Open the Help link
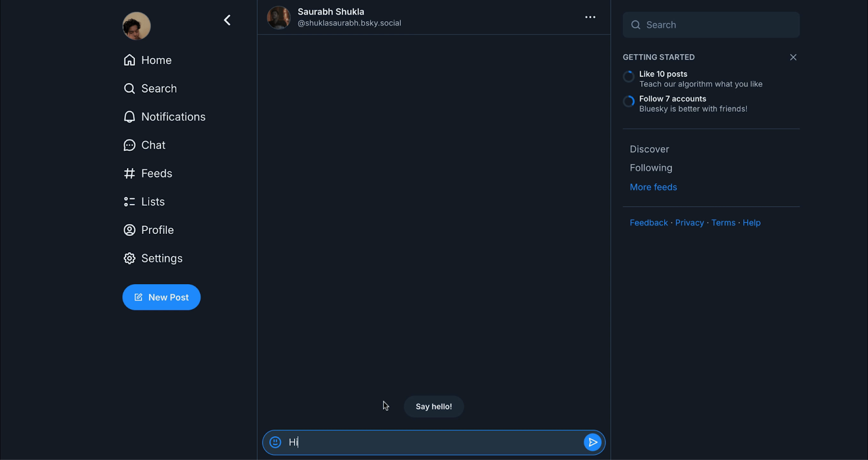Image resolution: width=868 pixels, height=460 pixels. click(x=751, y=223)
